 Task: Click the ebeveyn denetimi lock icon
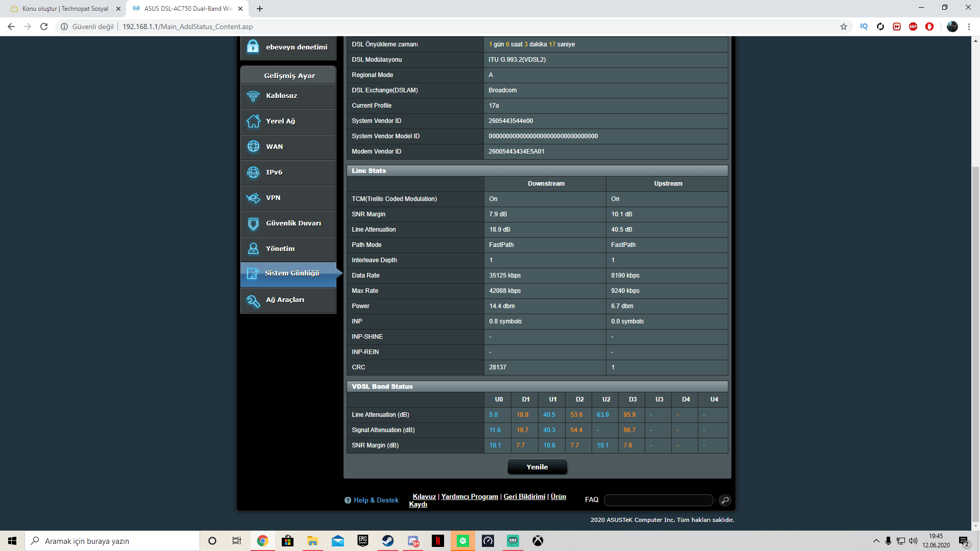pyautogui.click(x=253, y=46)
